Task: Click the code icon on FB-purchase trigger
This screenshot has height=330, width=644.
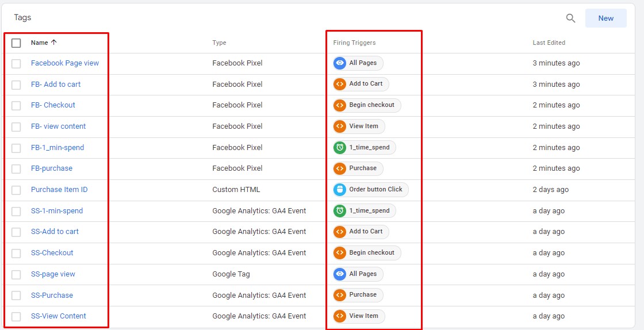Action: 340,168
